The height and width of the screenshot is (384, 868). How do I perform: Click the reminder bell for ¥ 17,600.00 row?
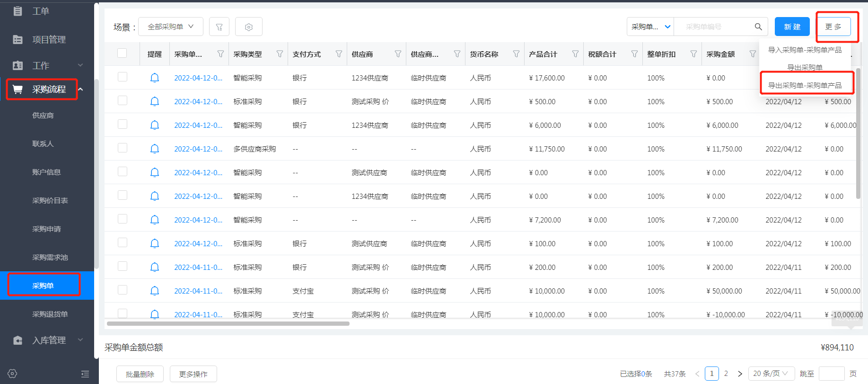click(x=154, y=78)
